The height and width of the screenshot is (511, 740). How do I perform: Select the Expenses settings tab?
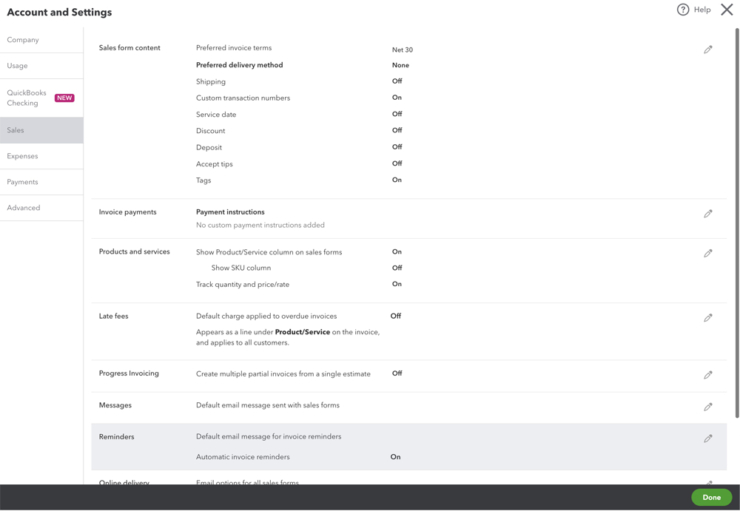[x=23, y=156]
